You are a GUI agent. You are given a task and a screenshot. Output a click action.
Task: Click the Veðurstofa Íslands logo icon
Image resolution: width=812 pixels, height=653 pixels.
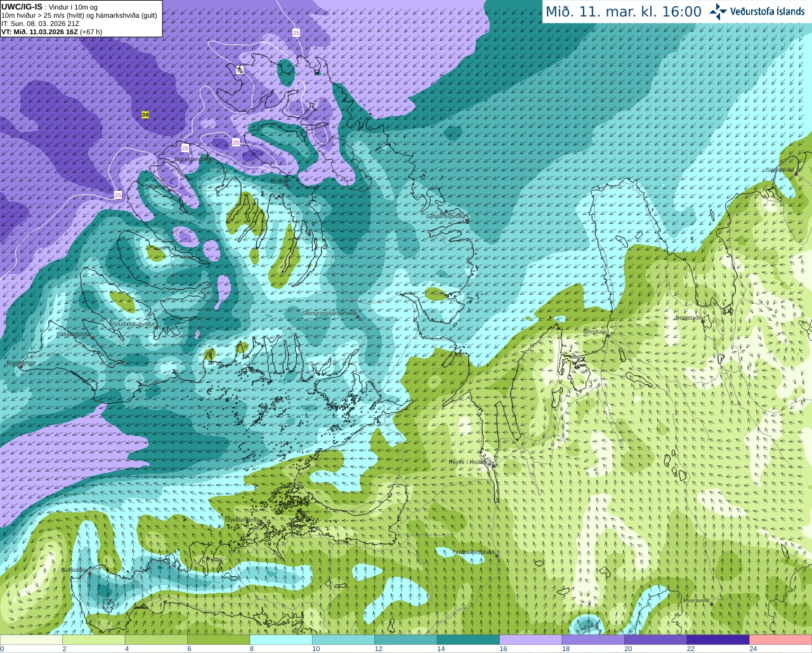718,11
